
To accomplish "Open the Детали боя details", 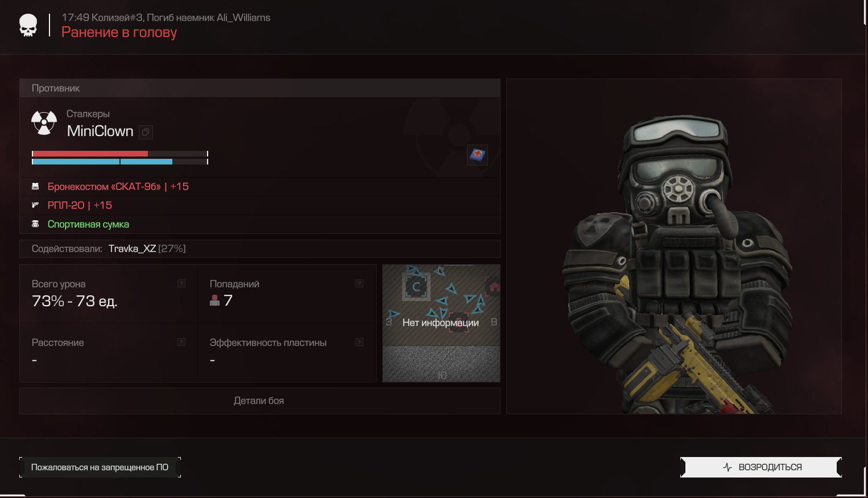I will tap(260, 401).
